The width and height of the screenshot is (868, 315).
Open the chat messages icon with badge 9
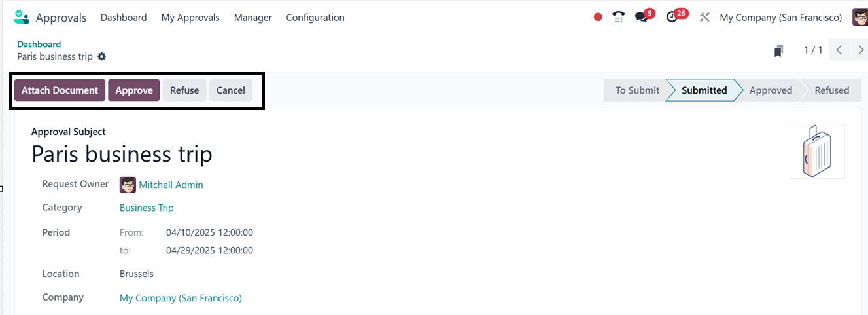(x=642, y=18)
